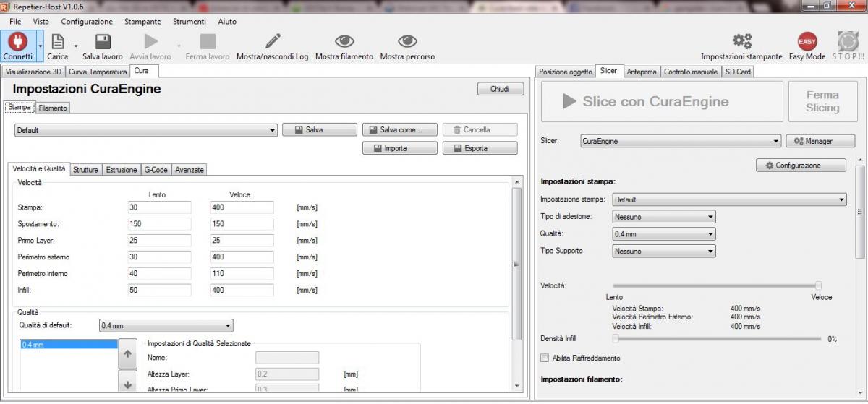This screenshot has width=868, height=404.
Task: Click the Carica file icon
Action: 57,40
